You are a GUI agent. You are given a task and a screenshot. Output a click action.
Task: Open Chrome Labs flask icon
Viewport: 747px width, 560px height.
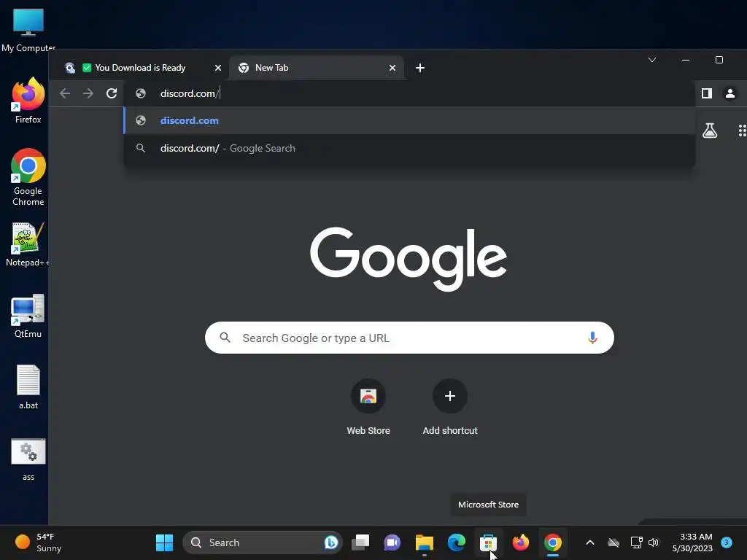709,131
